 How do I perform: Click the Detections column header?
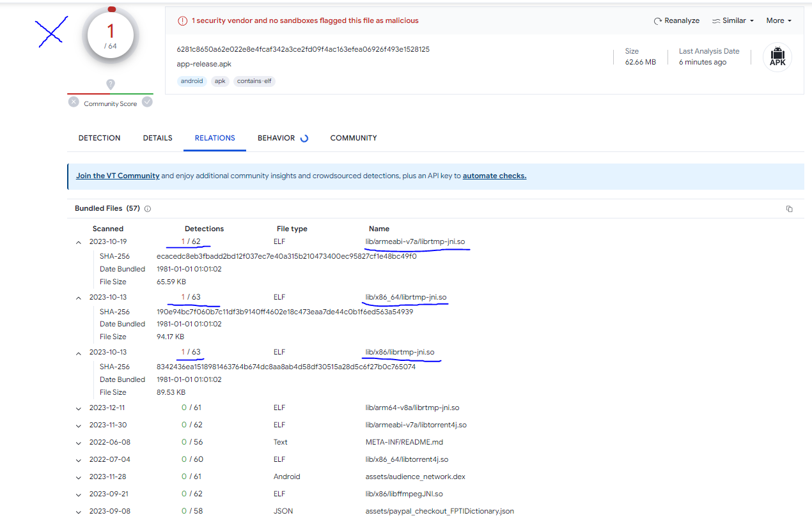(x=205, y=229)
